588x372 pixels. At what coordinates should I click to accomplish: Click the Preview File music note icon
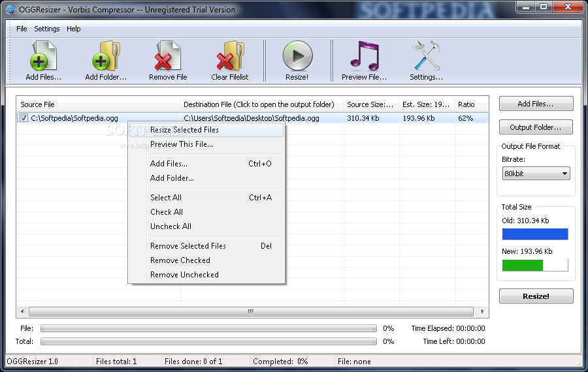[364, 56]
